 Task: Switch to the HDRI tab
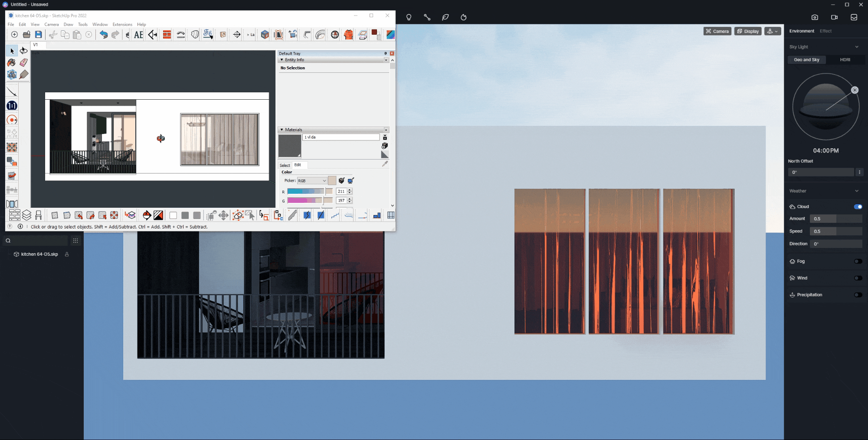point(845,60)
